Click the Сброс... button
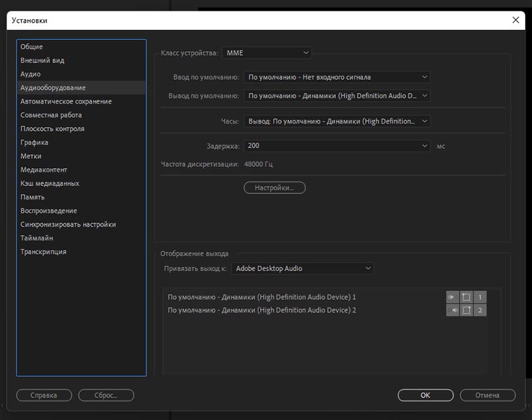Screen dimensions: 532x420 pos(106,395)
